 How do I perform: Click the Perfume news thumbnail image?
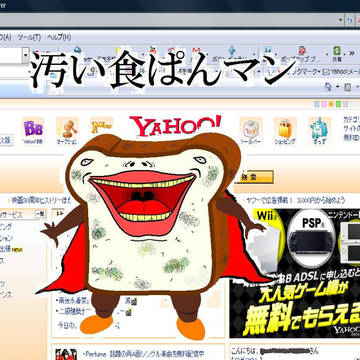[x=66, y=354]
